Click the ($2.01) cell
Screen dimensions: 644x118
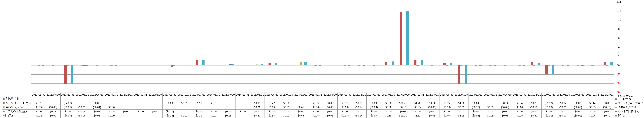[549, 116]
